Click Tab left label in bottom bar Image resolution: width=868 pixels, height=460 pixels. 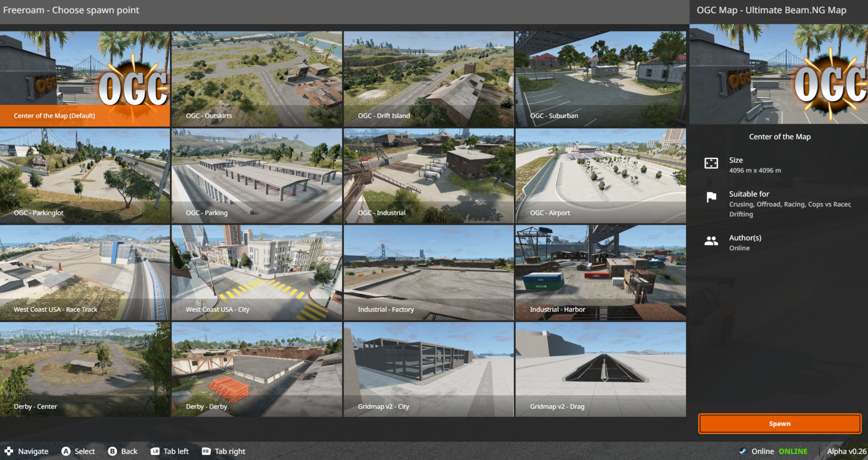click(x=176, y=451)
